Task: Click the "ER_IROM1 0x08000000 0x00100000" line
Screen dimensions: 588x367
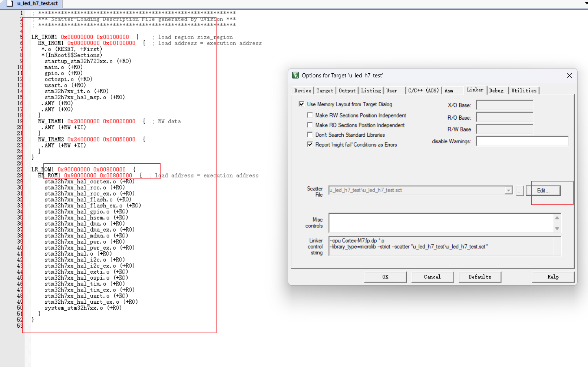Action: pyautogui.click(x=87, y=43)
